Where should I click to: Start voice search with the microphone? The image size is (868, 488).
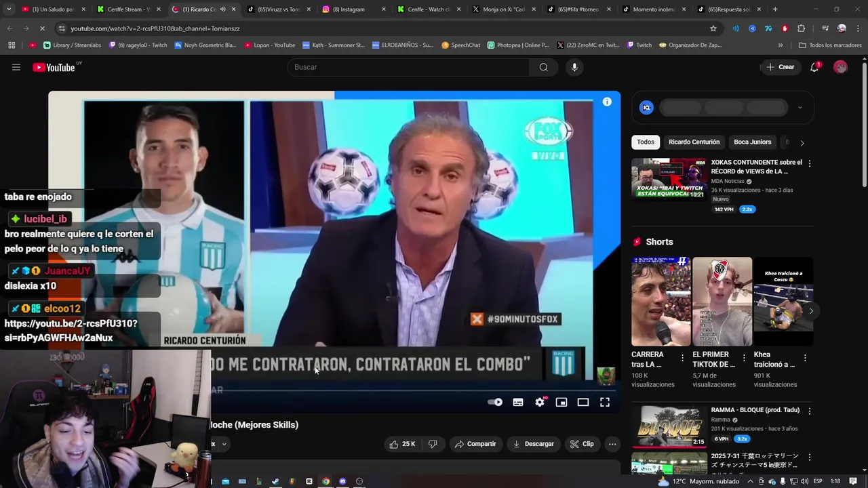click(574, 67)
